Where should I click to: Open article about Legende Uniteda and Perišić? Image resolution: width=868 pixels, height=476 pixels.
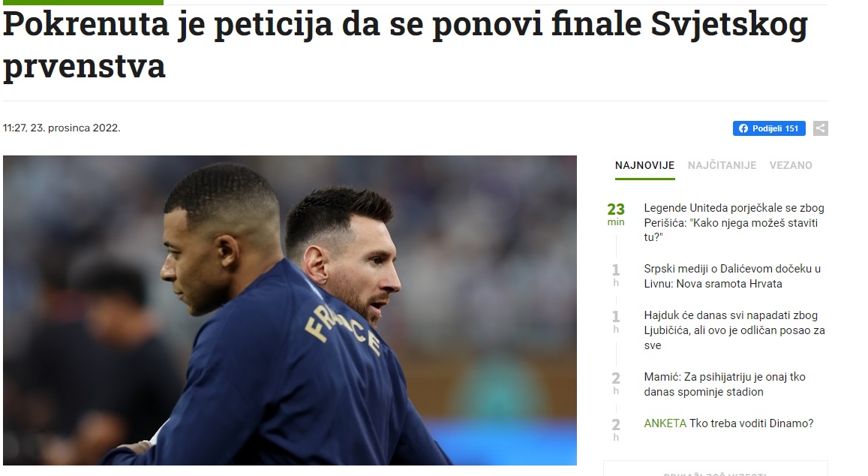734,222
